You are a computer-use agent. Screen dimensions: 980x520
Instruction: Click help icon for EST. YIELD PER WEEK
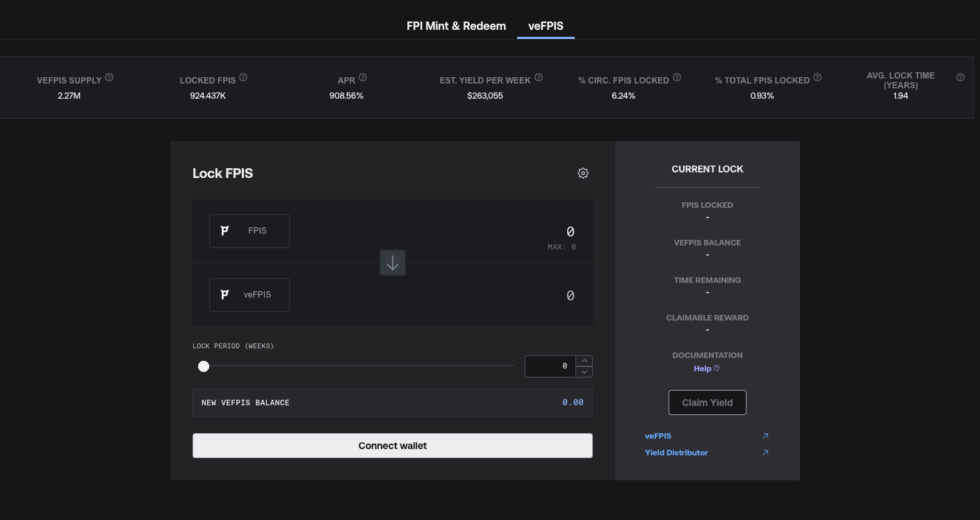(x=539, y=78)
